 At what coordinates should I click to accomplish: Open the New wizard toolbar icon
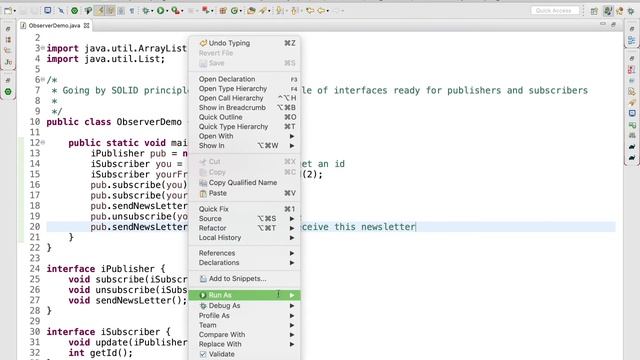point(8,11)
